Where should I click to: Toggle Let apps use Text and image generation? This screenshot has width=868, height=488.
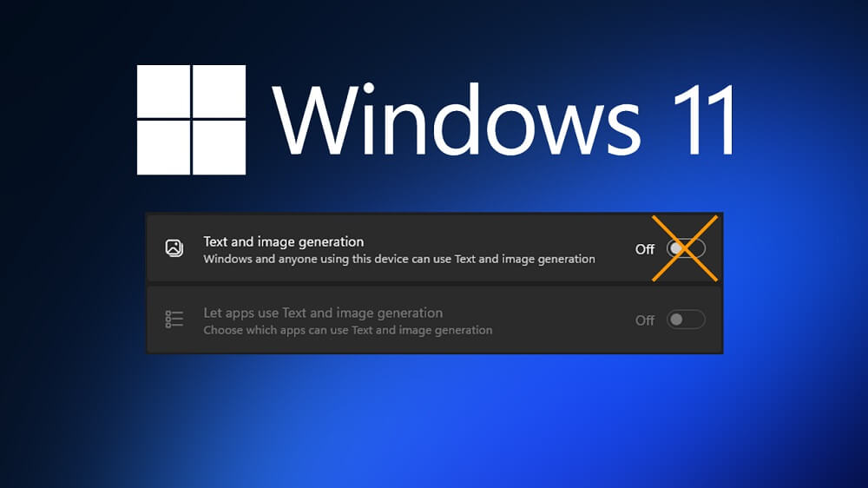point(686,320)
